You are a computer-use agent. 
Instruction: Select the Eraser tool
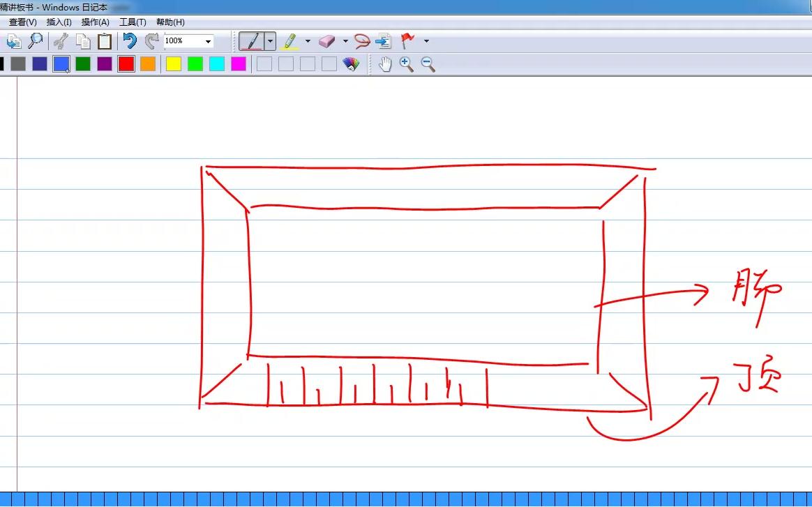click(x=326, y=41)
